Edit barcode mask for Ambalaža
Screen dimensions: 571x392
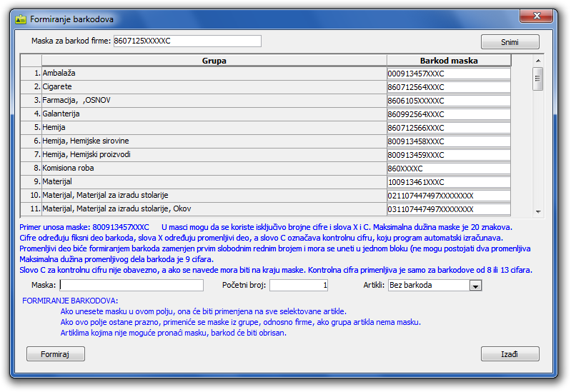[448, 74]
